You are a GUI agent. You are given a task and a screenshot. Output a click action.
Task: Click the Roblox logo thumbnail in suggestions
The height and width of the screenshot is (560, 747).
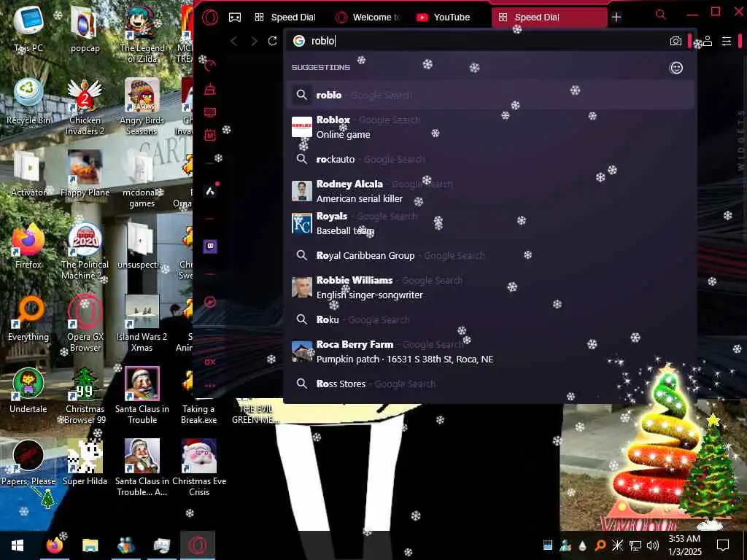[301, 127]
